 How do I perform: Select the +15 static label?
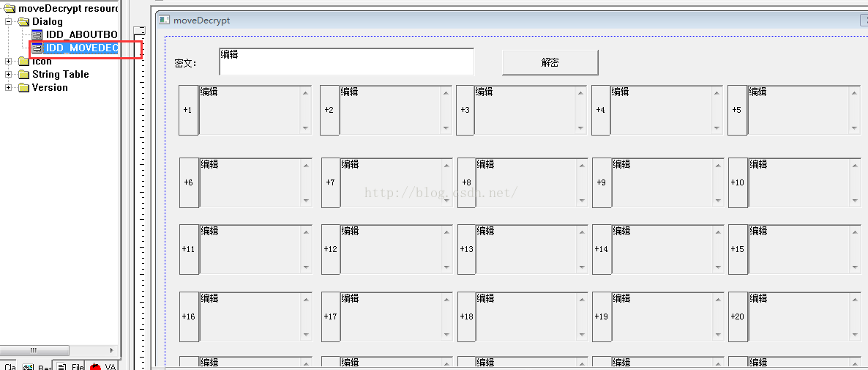coord(737,249)
